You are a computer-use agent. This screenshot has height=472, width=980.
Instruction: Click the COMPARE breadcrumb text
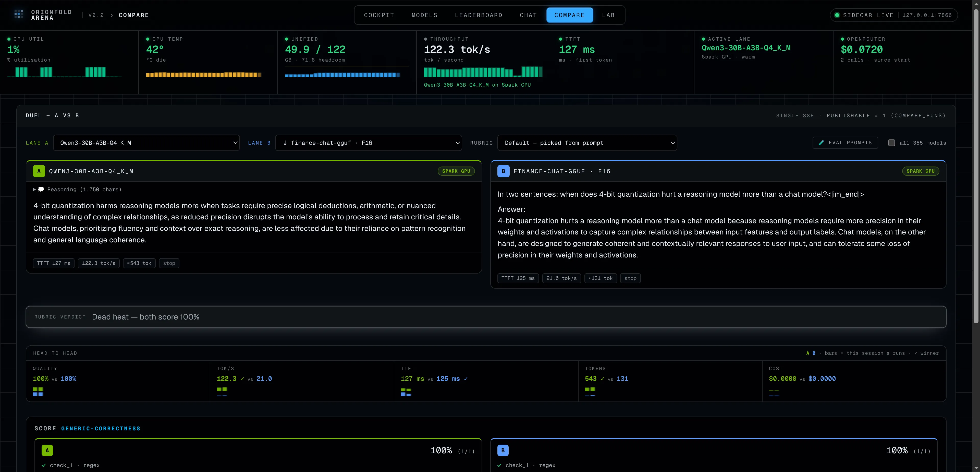pyautogui.click(x=133, y=15)
